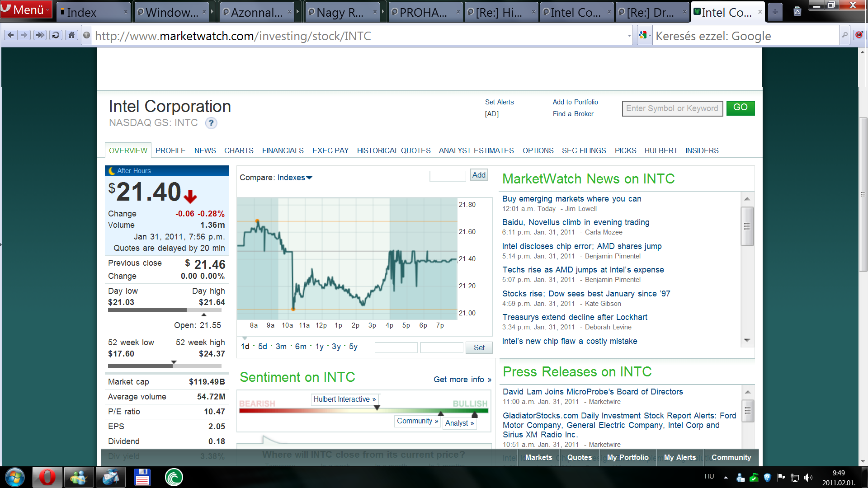Open the HISTORICAL QUOTES tab
The height and width of the screenshot is (488, 868).
click(394, 150)
